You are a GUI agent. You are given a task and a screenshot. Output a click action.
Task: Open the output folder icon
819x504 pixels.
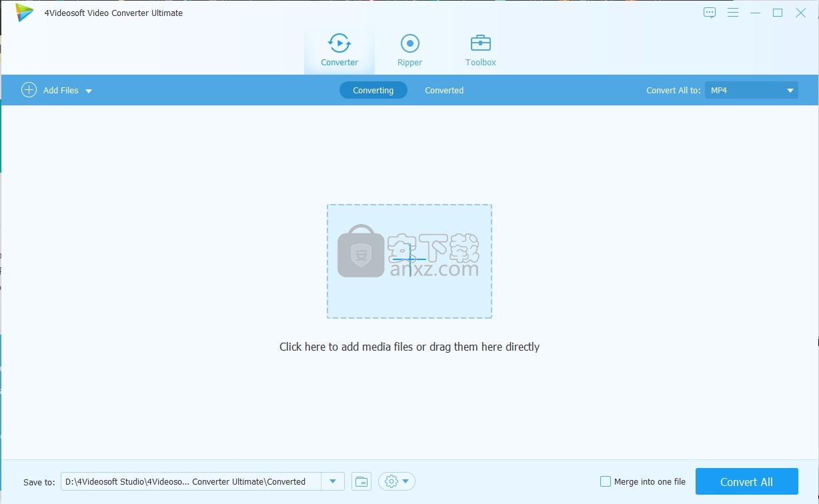coord(361,481)
